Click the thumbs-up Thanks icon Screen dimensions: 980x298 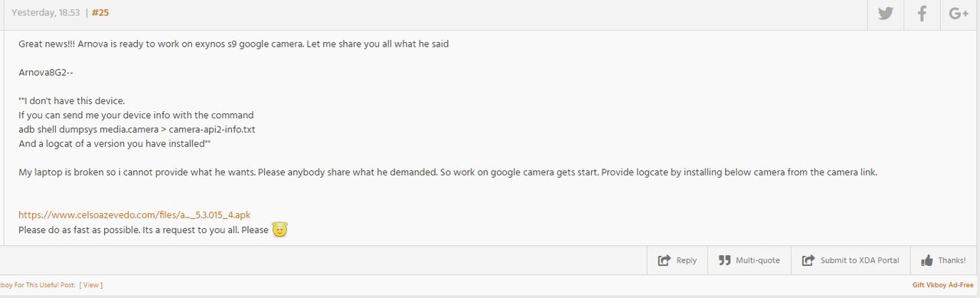pyautogui.click(x=927, y=260)
